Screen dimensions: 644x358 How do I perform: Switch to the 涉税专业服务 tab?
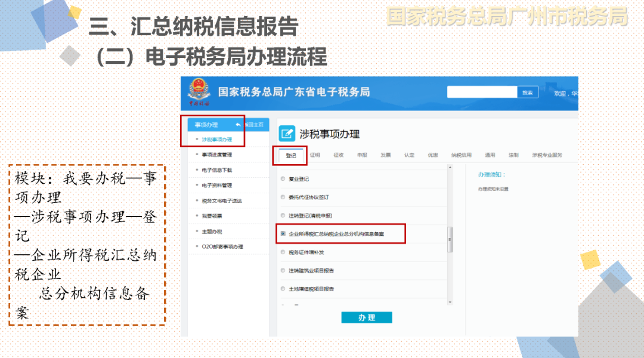click(x=547, y=155)
